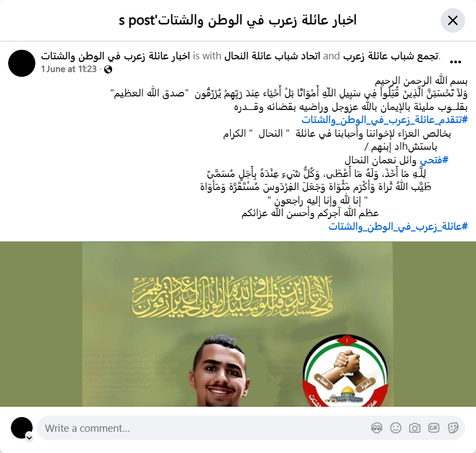The width and height of the screenshot is (476, 453).
Task: Insert an avatar sticker in comment
Action: pos(377,428)
